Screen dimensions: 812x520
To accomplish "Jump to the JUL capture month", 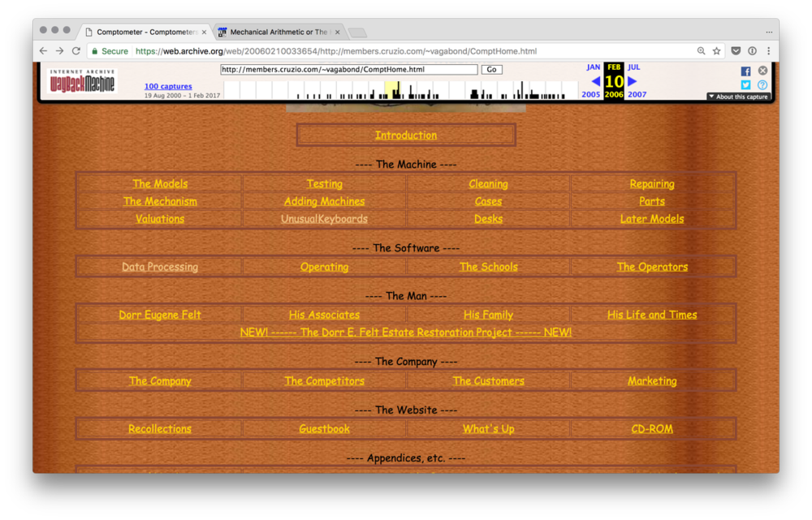I will [x=634, y=67].
